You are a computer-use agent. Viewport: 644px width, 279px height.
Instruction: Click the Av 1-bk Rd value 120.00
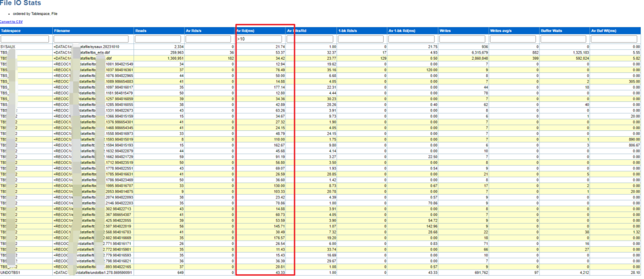[431, 69]
